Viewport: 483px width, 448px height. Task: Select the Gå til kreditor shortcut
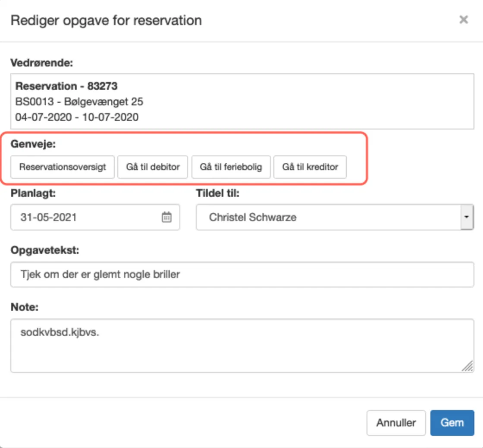(x=310, y=167)
